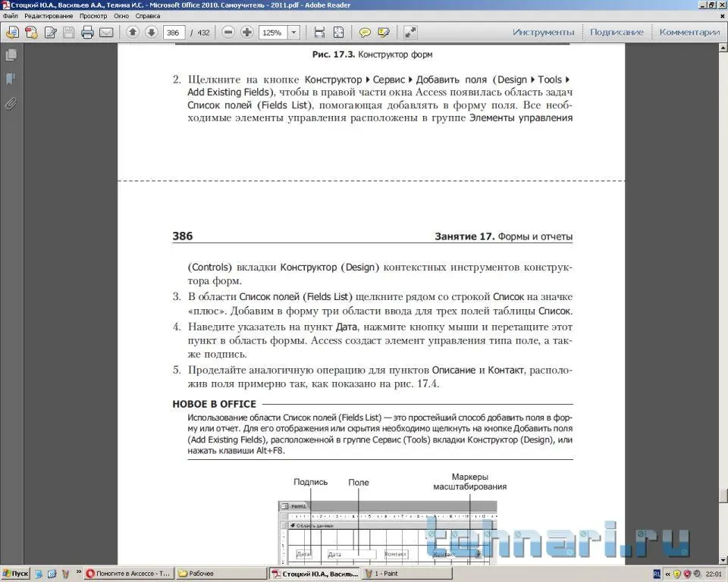728x582 pixels.
Task: Zoom out with the minus button
Action: coord(228,32)
